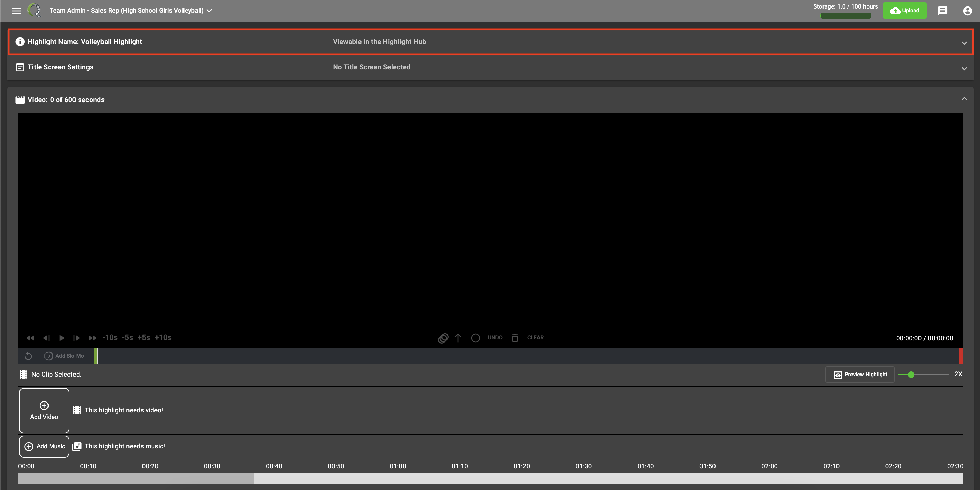
Task: Click UNDO in the drawing tools
Action: click(x=495, y=338)
